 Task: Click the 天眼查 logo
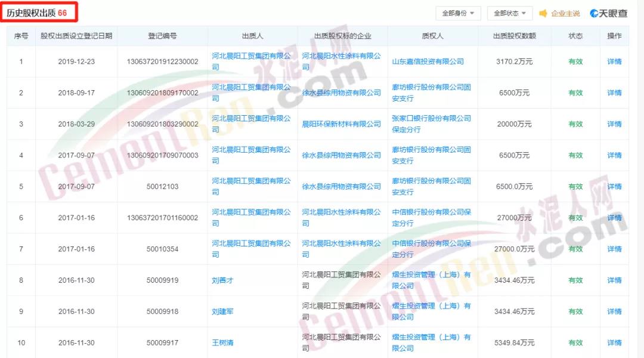(609, 13)
